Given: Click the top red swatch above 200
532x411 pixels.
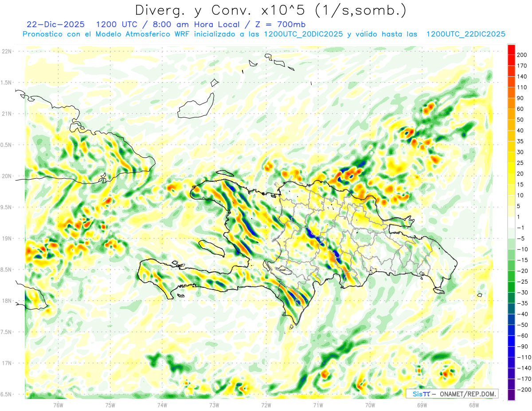Looking at the screenshot, I should [511, 49].
